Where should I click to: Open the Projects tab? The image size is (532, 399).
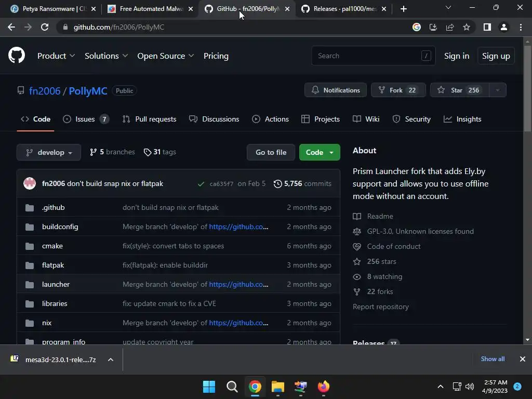(321, 119)
